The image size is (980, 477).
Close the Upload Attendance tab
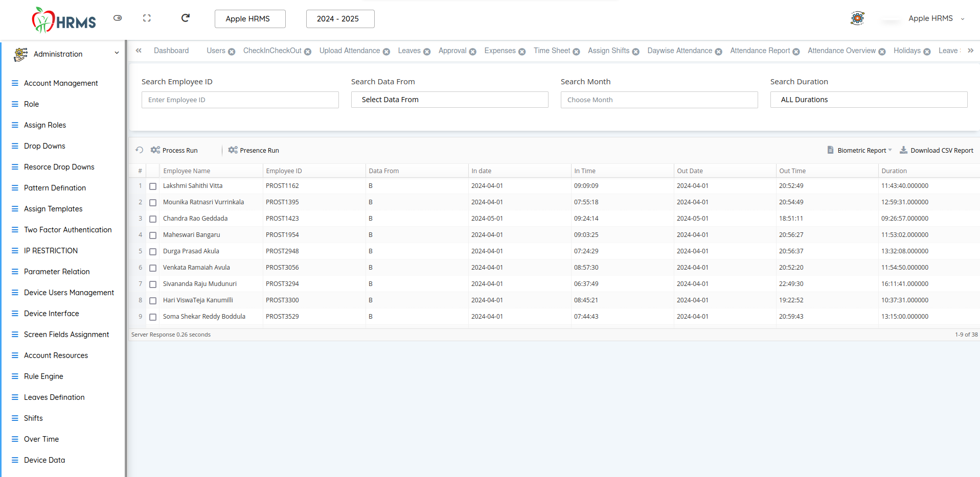click(386, 52)
